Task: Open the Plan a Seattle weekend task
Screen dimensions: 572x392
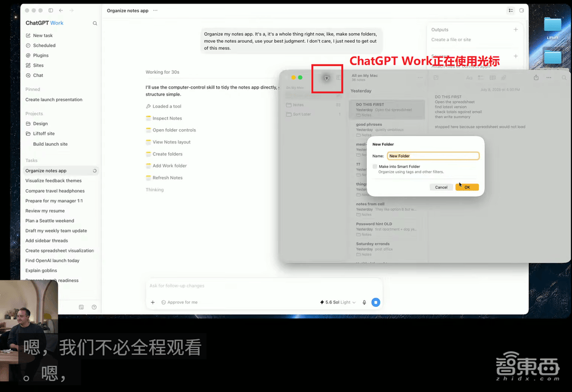Action: 50,221
